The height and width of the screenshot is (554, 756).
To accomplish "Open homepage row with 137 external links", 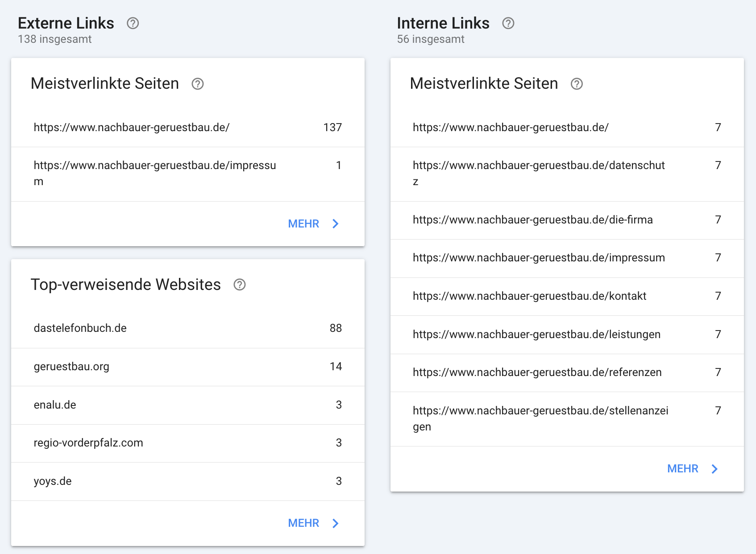I will (187, 128).
